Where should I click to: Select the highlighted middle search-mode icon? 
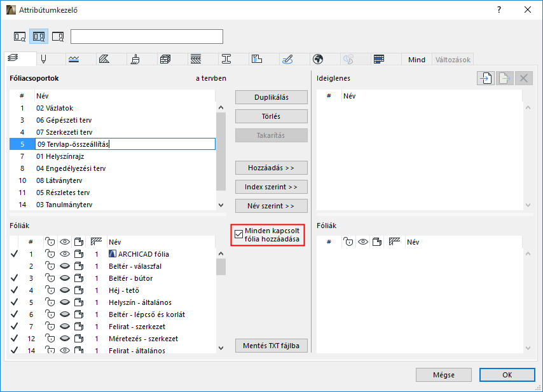[39, 36]
